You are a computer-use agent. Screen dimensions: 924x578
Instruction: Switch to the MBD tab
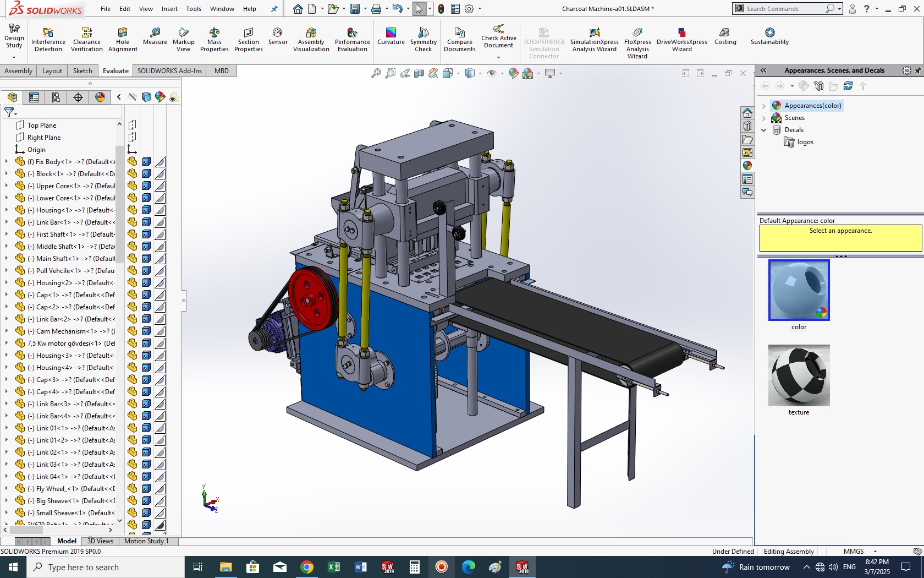pyautogui.click(x=222, y=70)
